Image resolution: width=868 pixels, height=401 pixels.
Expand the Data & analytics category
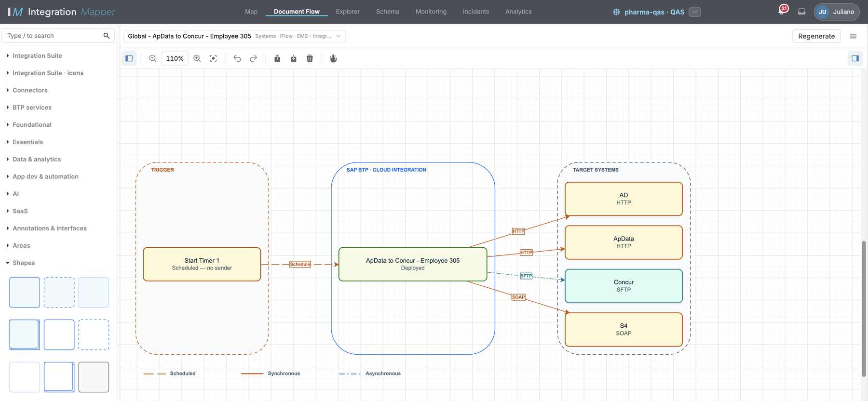tap(37, 159)
